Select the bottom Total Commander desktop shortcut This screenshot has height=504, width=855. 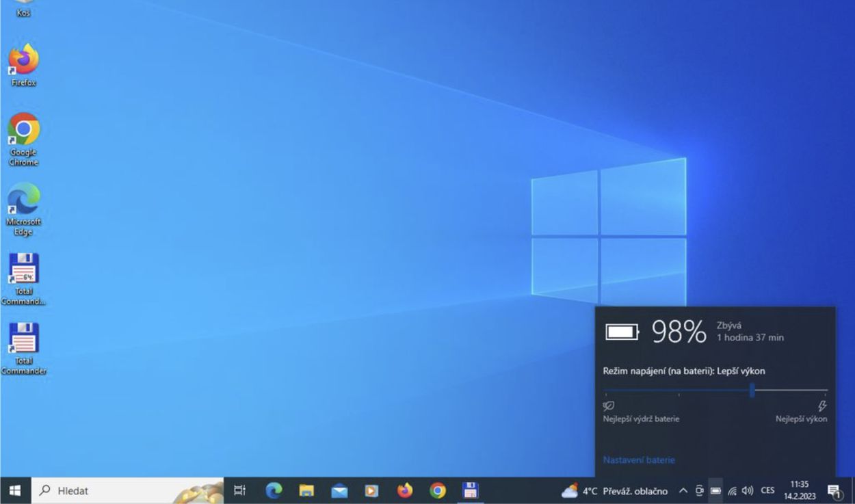(x=23, y=340)
